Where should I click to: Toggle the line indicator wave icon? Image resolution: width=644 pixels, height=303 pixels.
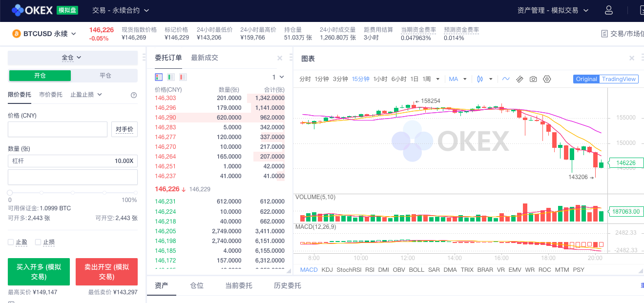click(506, 79)
